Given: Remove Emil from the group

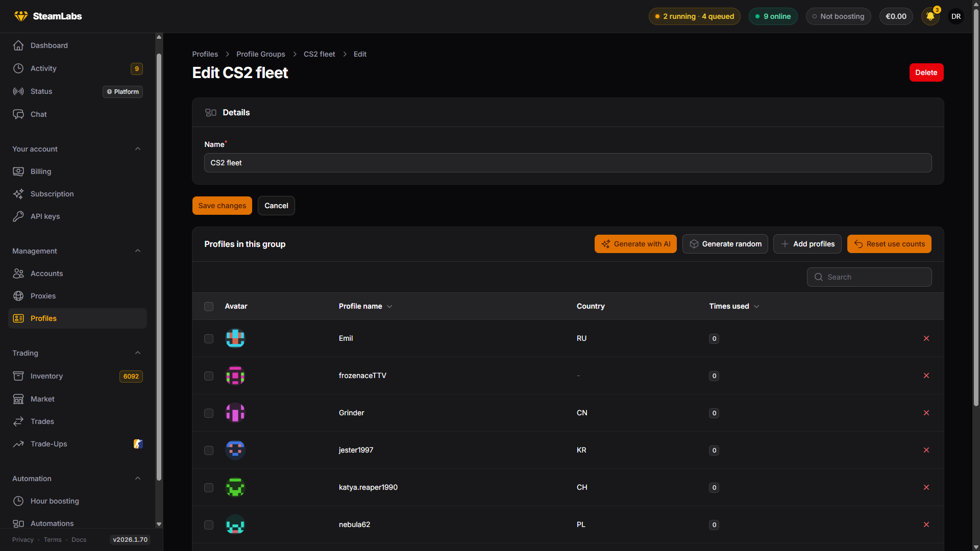Looking at the screenshot, I should [x=926, y=338].
